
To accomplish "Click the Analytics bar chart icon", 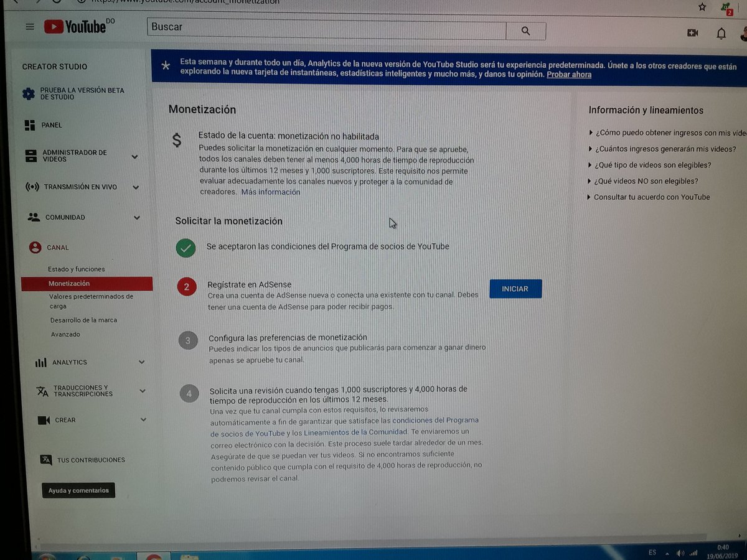I will [41, 362].
